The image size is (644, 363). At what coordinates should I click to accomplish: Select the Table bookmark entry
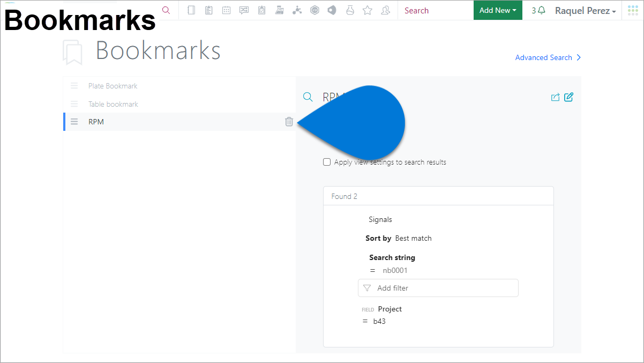click(179, 104)
